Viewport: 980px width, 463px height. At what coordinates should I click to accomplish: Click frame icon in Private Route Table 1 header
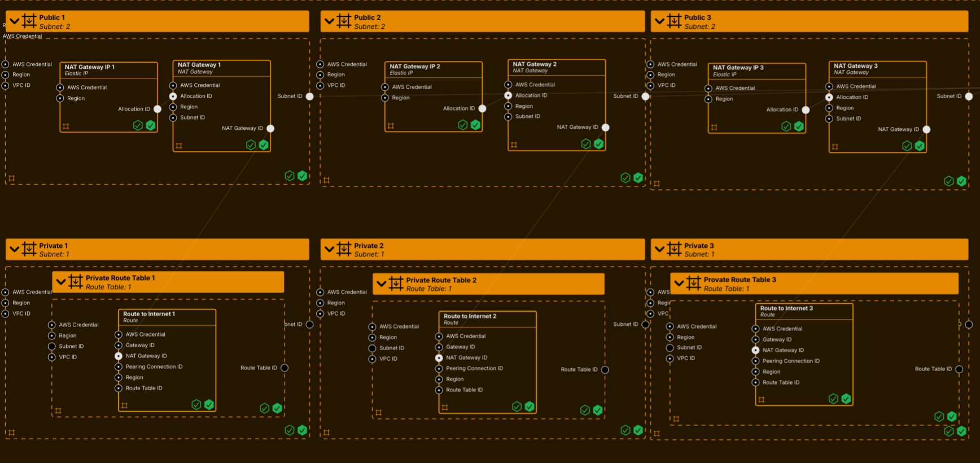[x=76, y=282]
